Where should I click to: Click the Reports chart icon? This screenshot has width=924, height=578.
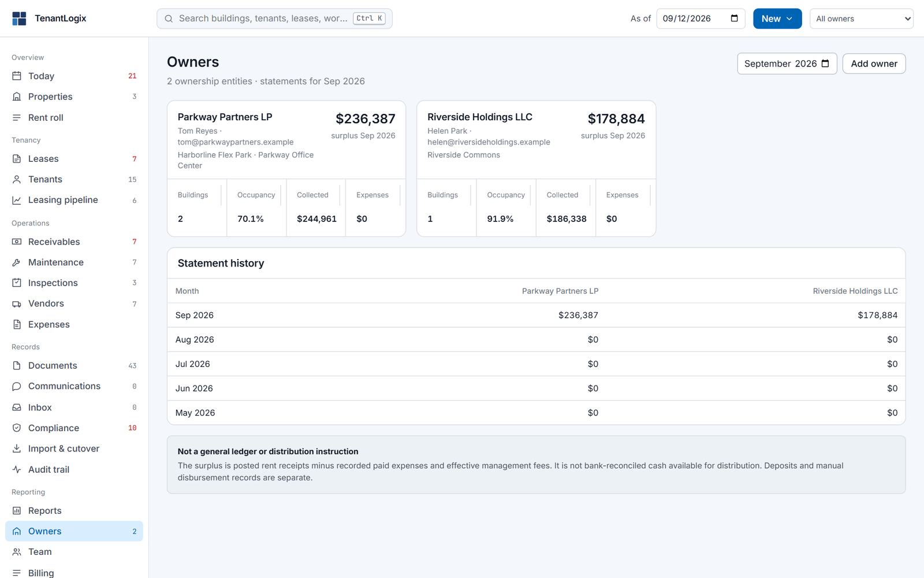pos(17,510)
